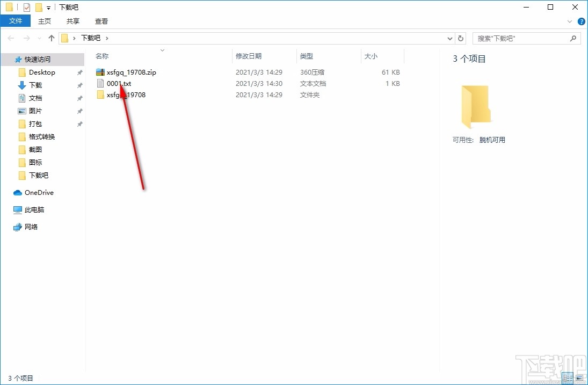Refresh the folder view
Image resolution: width=588 pixels, height=385 pixels.
coord(461,38)
